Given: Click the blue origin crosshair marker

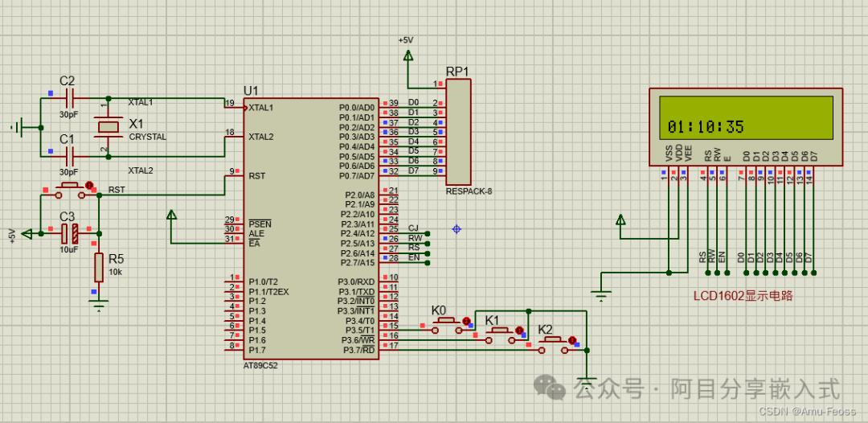Looking at the screenshot, I should [x=457, y=228].
